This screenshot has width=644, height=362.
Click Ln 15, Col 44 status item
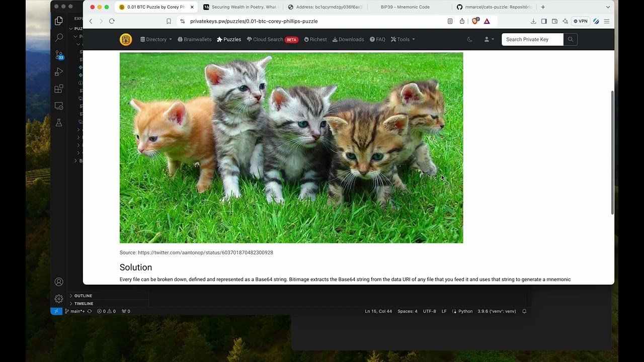pyautogui.click(x=378, y=311)
